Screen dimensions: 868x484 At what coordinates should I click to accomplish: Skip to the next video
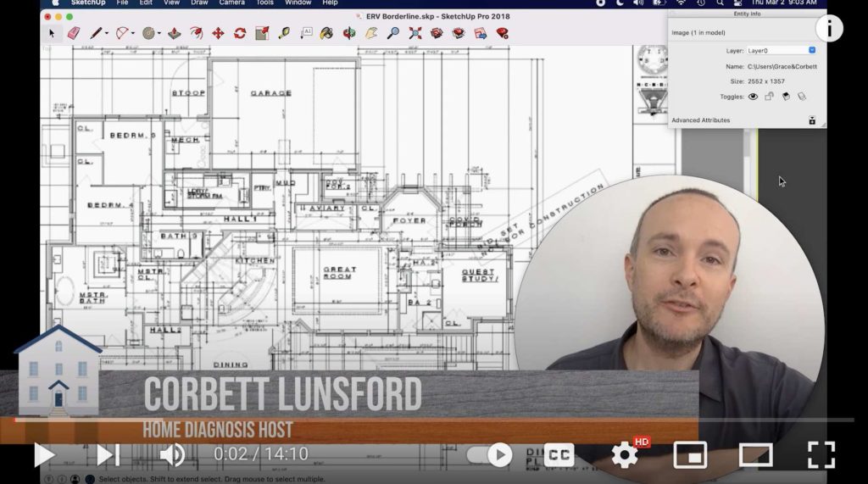[x=108, y=455]
